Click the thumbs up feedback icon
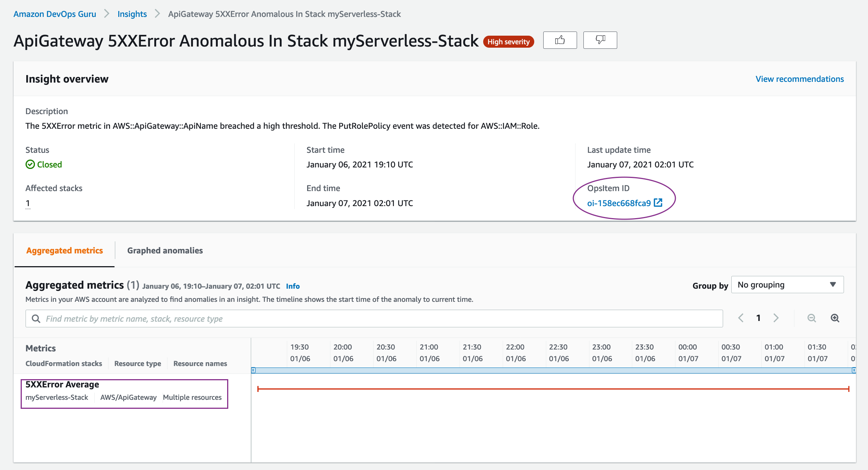 tap(560, 40)
